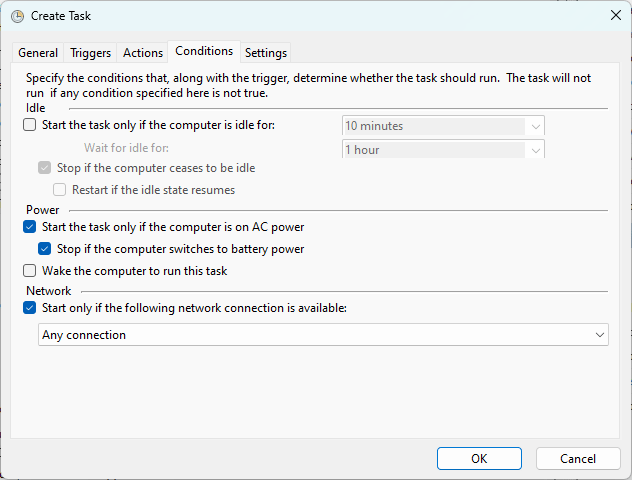Click the Cancel button
The width and height of the screenshot is (632, 480).
[578, 459]
